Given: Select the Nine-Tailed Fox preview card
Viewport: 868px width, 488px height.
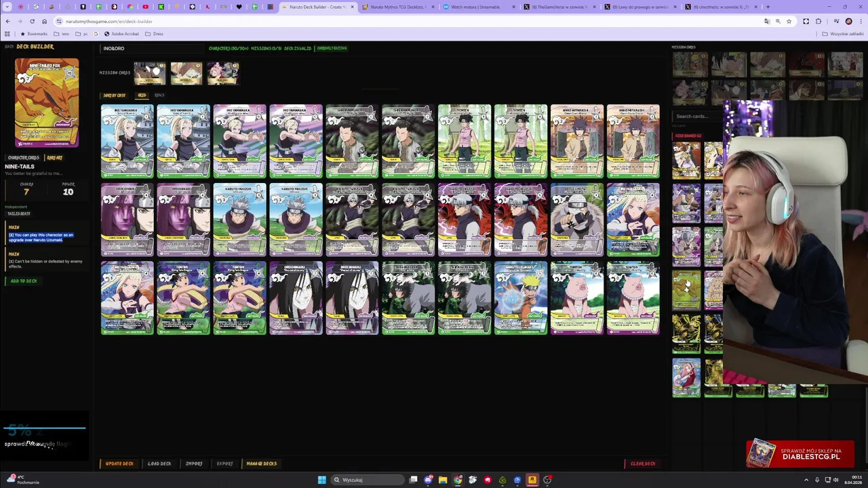Looking at the screenshot, I should tap(47, 103).
